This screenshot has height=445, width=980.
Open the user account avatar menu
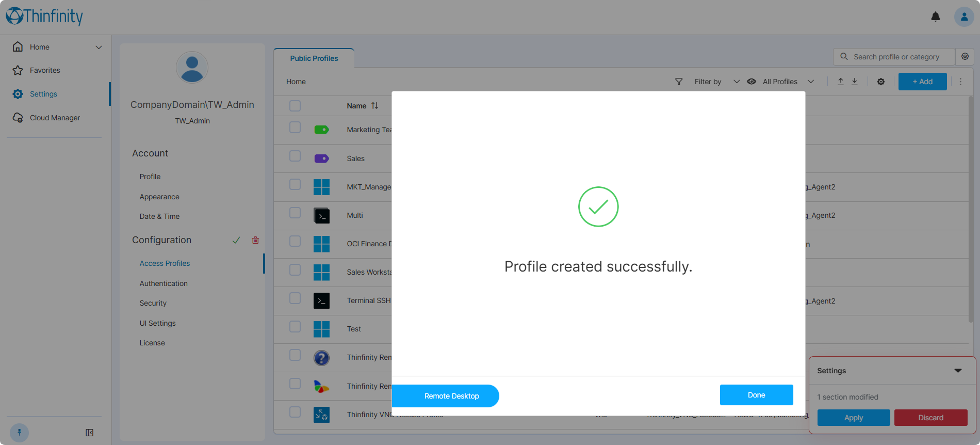(x=963, y=17)
